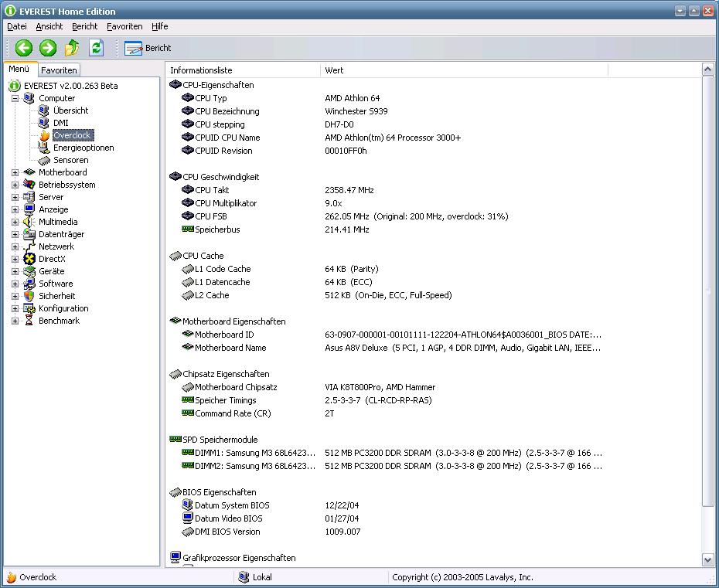Click the vertical scrollbar thumb
The image size is (719, 588).
pyautogui.click(x=707, y=291)
